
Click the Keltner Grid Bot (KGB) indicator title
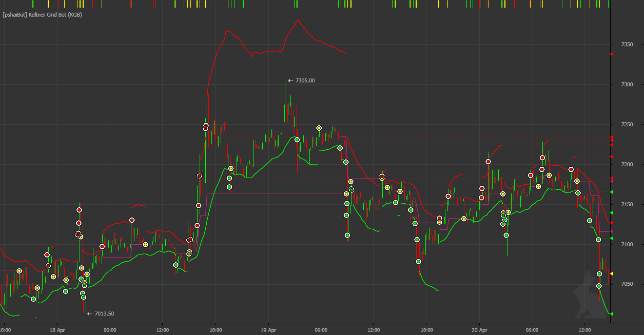(x=42, y=15)
